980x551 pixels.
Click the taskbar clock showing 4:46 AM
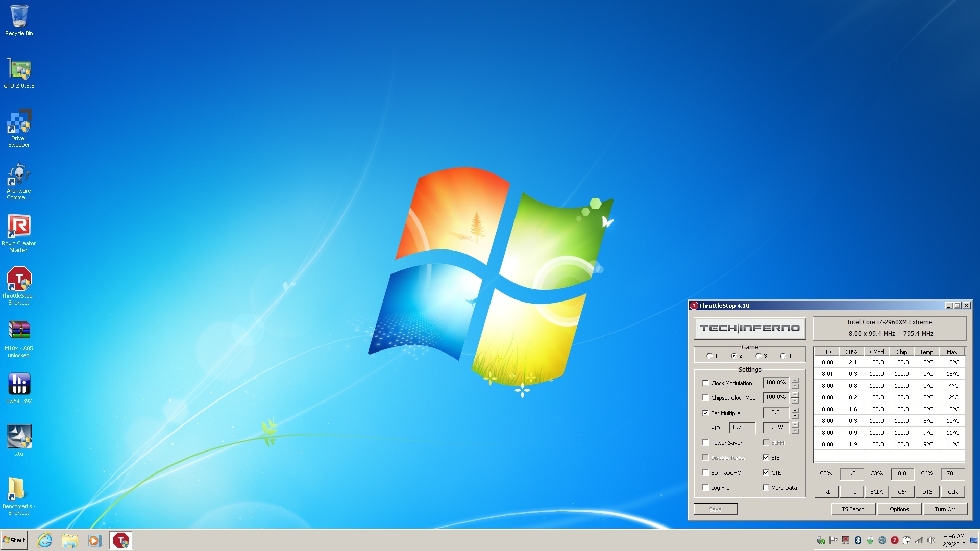pos(953,540)
